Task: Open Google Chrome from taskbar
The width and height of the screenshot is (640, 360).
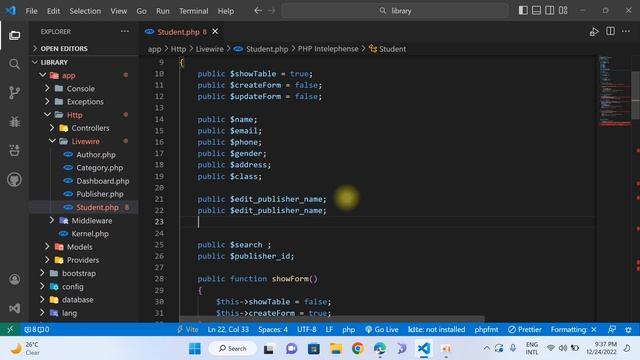Action: [x=358, y=349]
